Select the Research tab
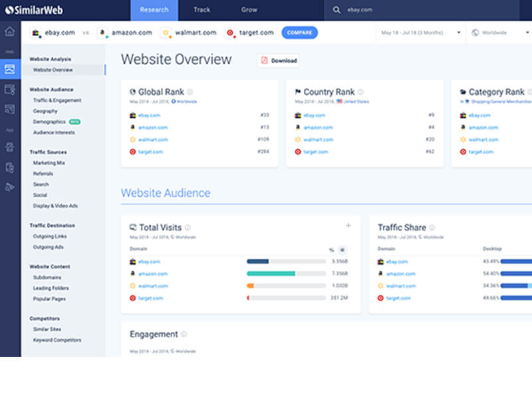532x399 pixels. click(154, 10)
